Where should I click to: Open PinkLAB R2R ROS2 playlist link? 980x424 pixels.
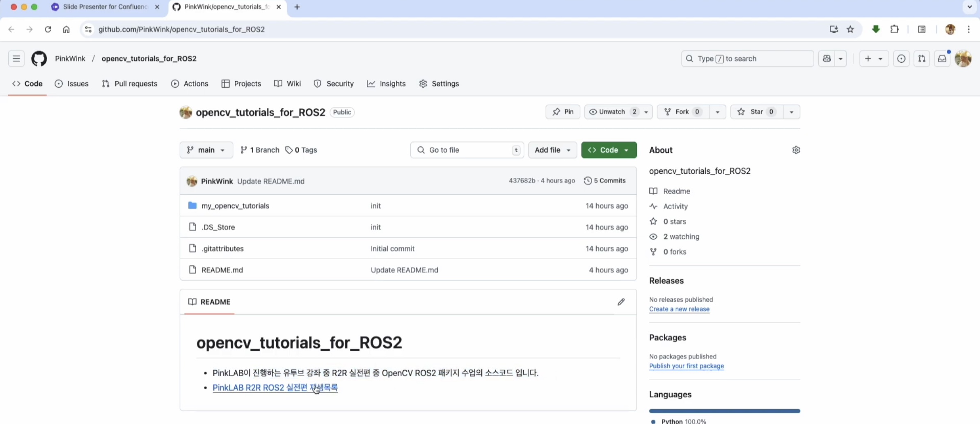(275, 388)
